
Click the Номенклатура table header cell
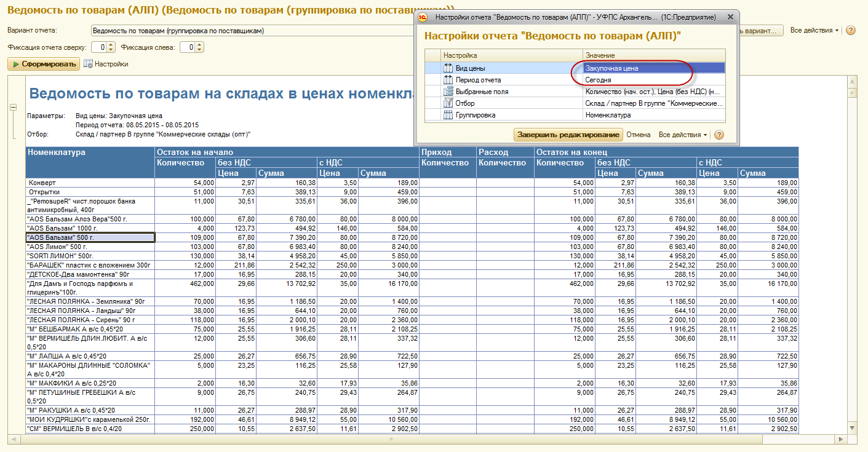90,162
